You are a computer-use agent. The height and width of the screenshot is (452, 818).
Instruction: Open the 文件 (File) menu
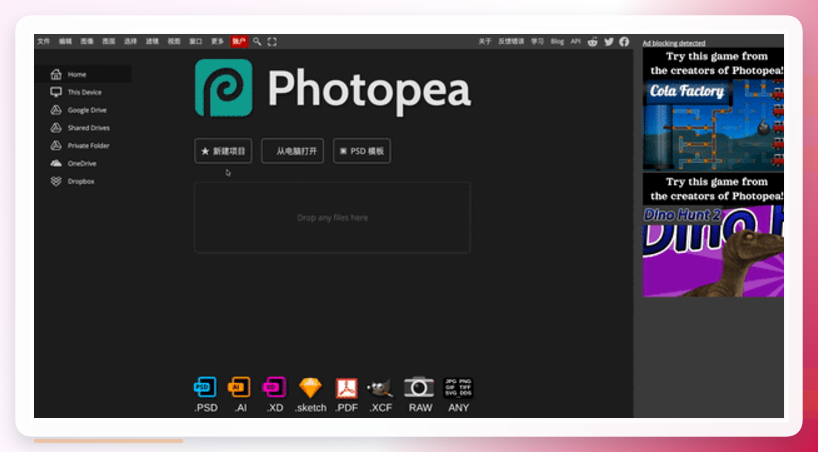coord(44,42)
